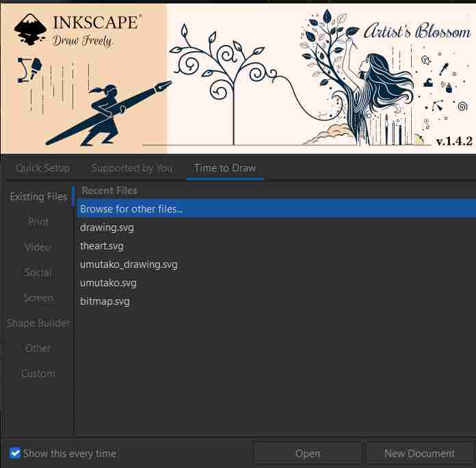
Task: Select bitmap.svg in recent files
Action: click(276, 301)
